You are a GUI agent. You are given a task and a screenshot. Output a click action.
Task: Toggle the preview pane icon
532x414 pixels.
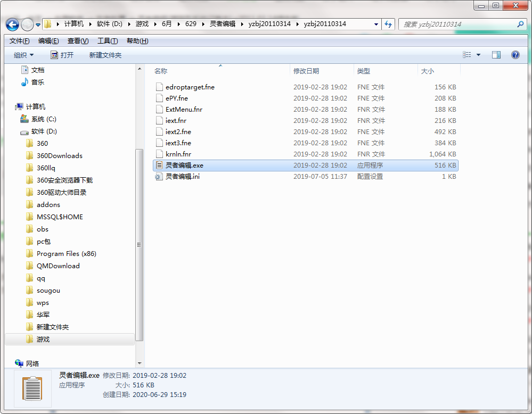pyautogui.click(x=496, y=55)
